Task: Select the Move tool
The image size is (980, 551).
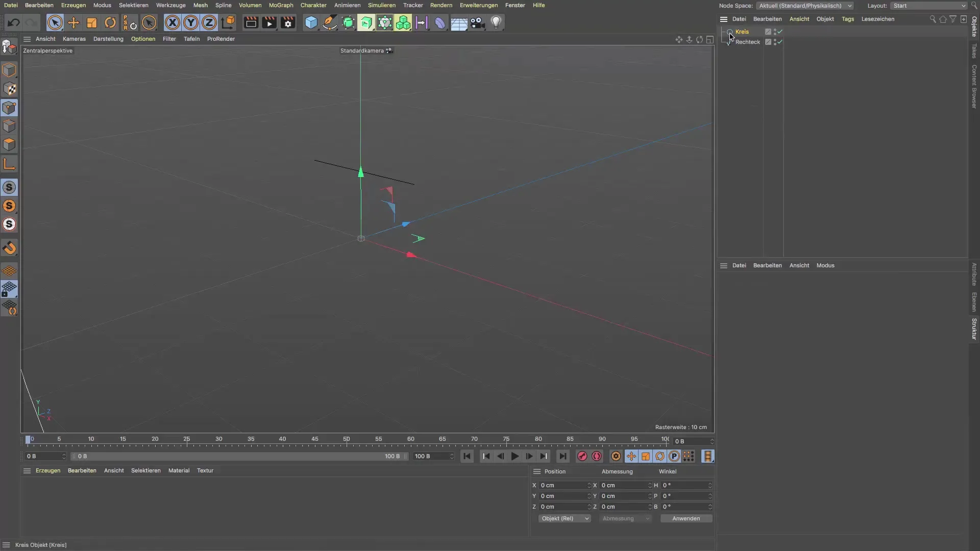Action: (73, 22)
